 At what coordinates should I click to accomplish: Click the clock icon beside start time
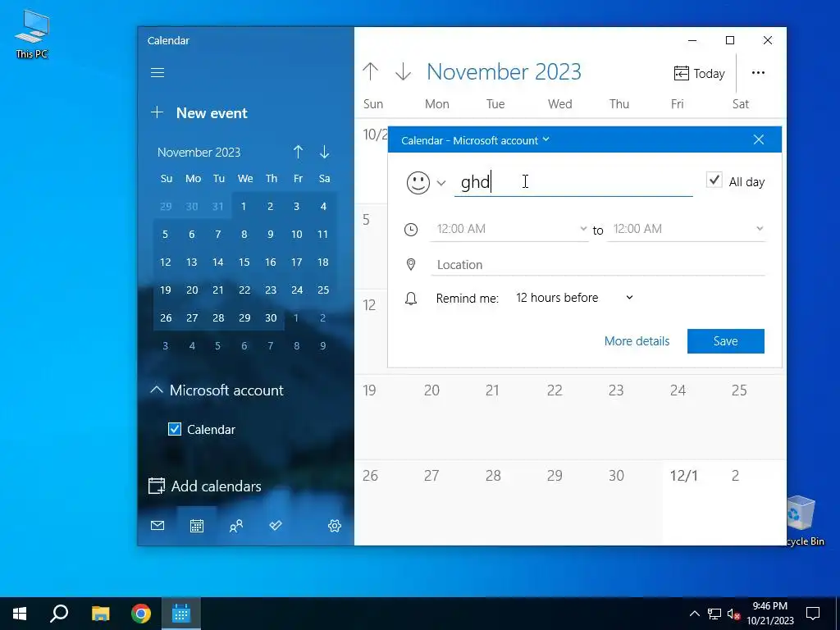411,230
